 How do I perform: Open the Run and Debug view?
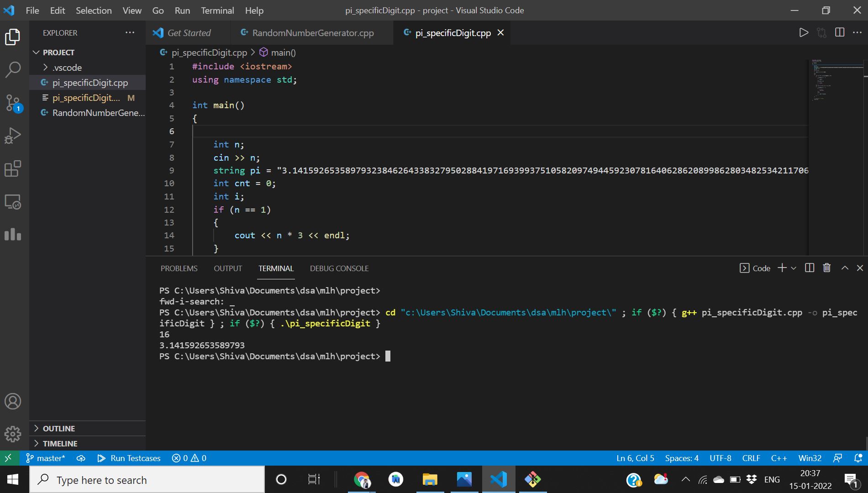(13, 136)
